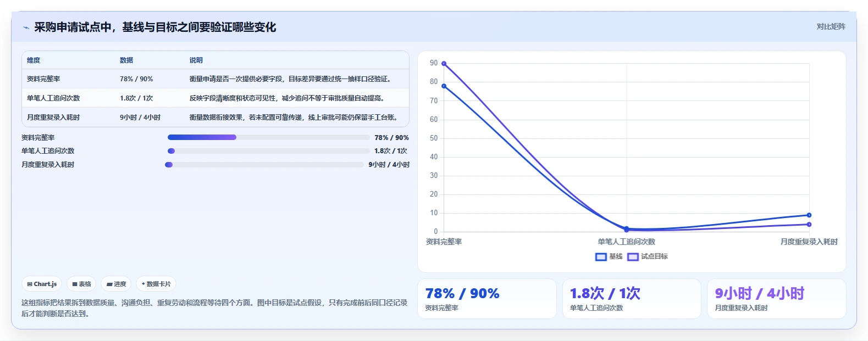Click the 单笔人工追问次数 table row label
This screenshot has width=868, height=341.
pos(53,98)
